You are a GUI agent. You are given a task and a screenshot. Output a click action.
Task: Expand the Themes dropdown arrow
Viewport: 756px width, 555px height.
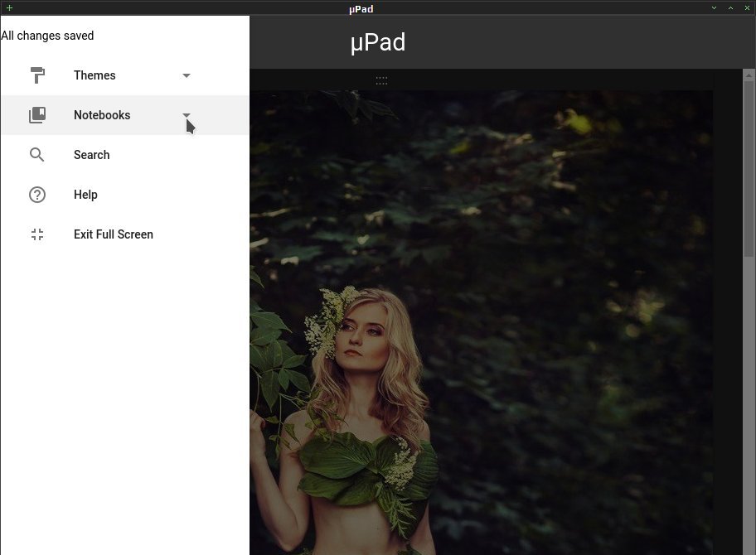[x=187, y=75]
